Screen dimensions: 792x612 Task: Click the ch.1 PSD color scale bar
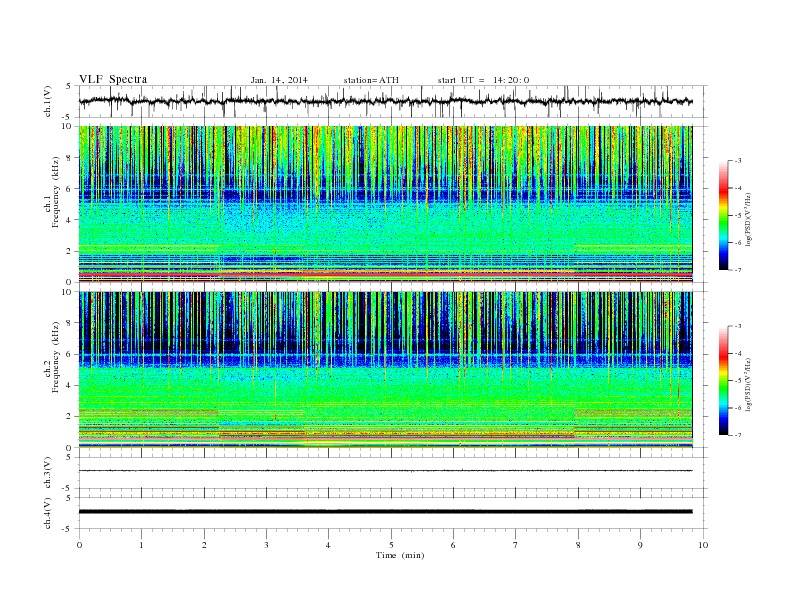(723, 215)
